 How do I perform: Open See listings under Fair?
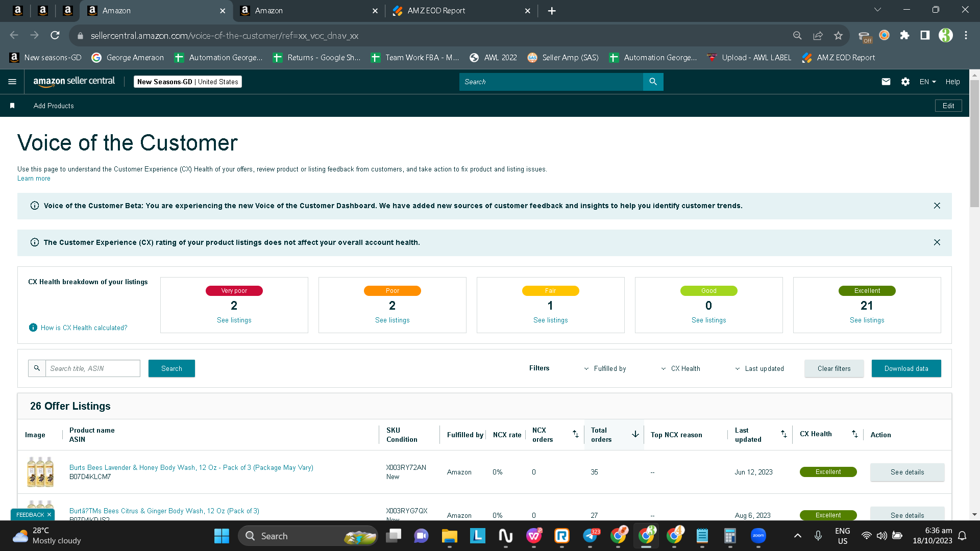pyautogui.click(x=551, y=320)
